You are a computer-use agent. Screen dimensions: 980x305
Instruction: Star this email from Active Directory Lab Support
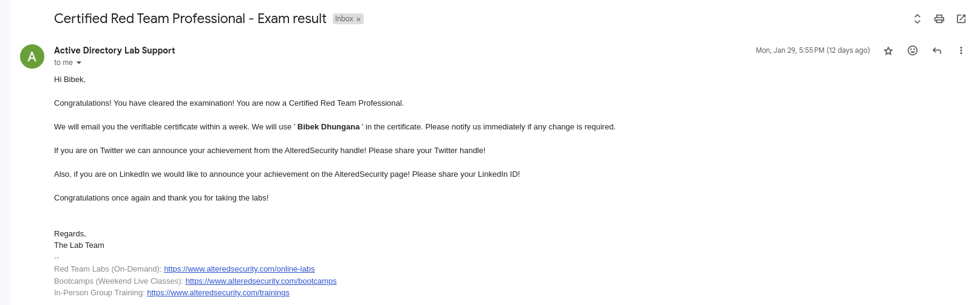[x=888, y=50]
